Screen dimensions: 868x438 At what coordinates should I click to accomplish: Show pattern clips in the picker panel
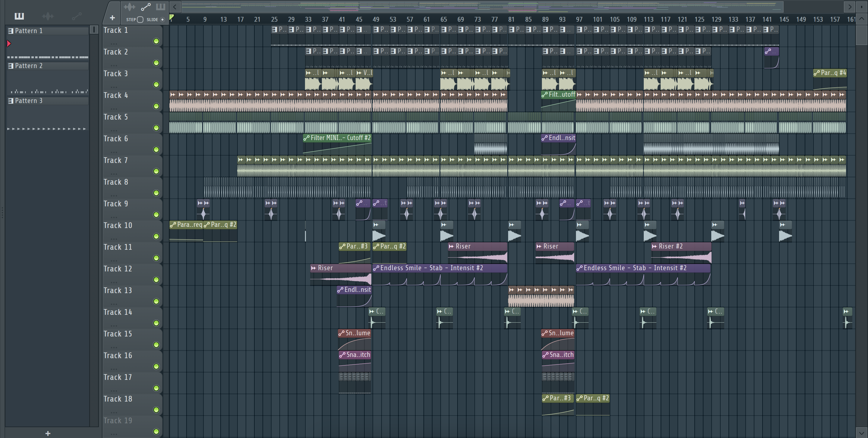click(x=19, y=16)
